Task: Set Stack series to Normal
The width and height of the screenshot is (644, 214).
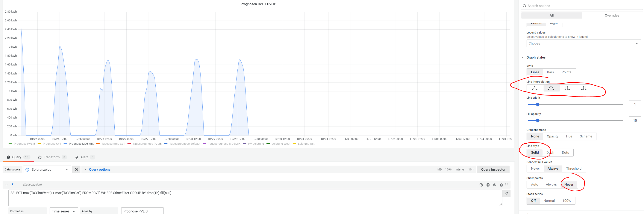Action: coord(549,200)
